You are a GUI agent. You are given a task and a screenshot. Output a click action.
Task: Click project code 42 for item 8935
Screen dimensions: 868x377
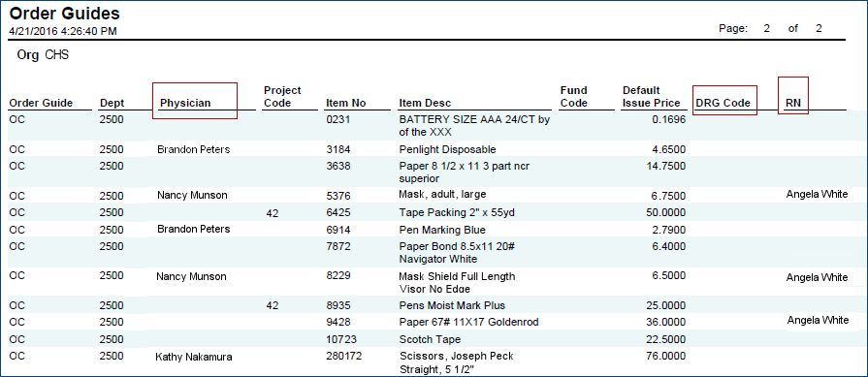272,305
